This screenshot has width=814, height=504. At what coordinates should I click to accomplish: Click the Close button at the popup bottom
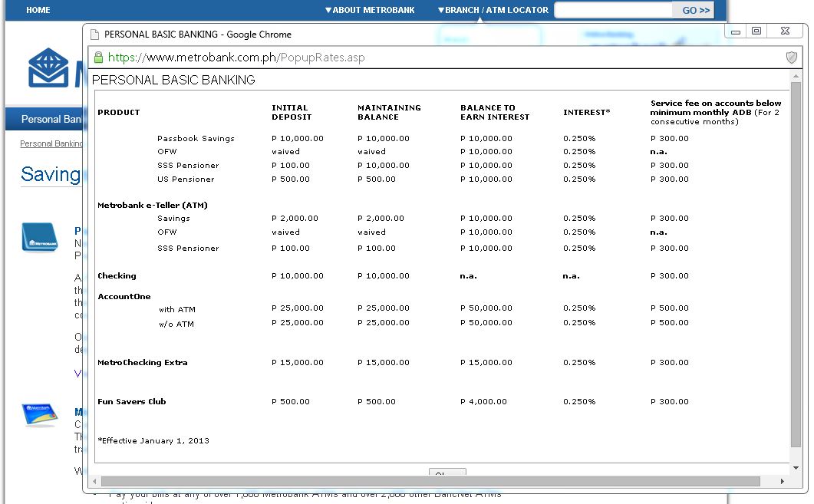[x=447, y=473]
